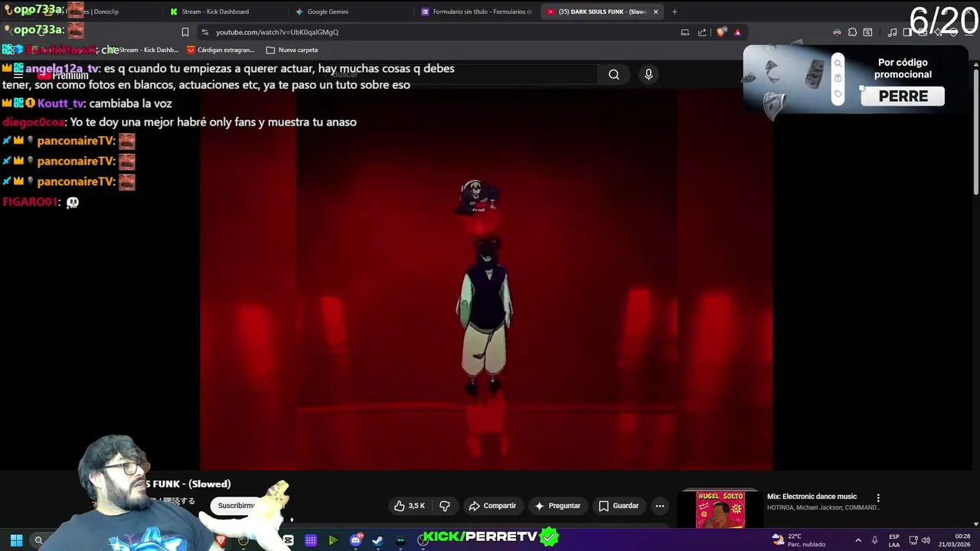Click the share page icon in address bar

tap(702, 32)
